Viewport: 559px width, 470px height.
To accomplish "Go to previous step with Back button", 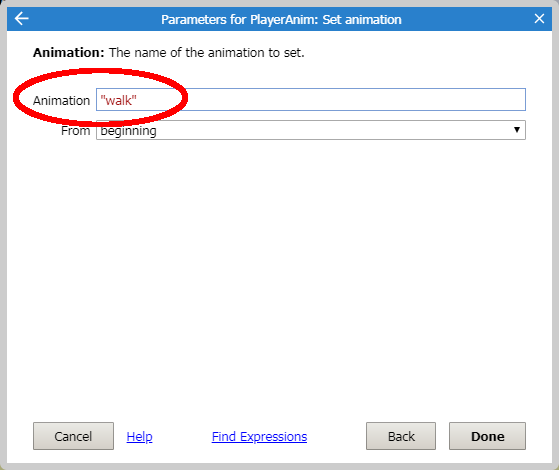I will [x=401, y=436].
